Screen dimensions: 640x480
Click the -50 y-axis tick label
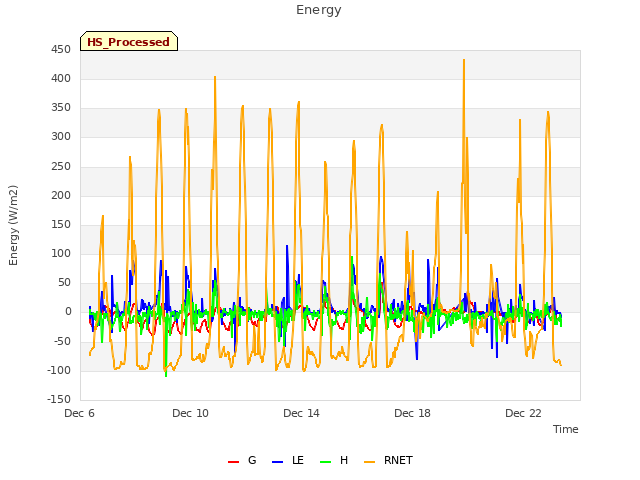pyautogui.click(x=62, y=341)
